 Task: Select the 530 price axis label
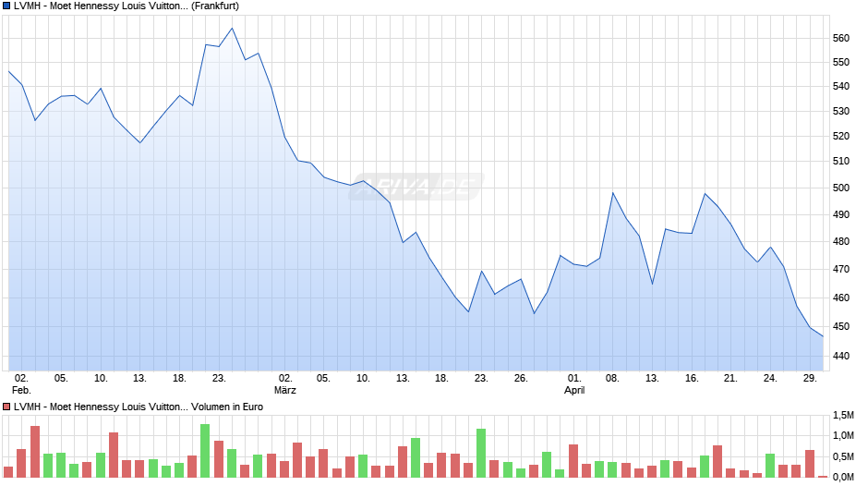841,111
